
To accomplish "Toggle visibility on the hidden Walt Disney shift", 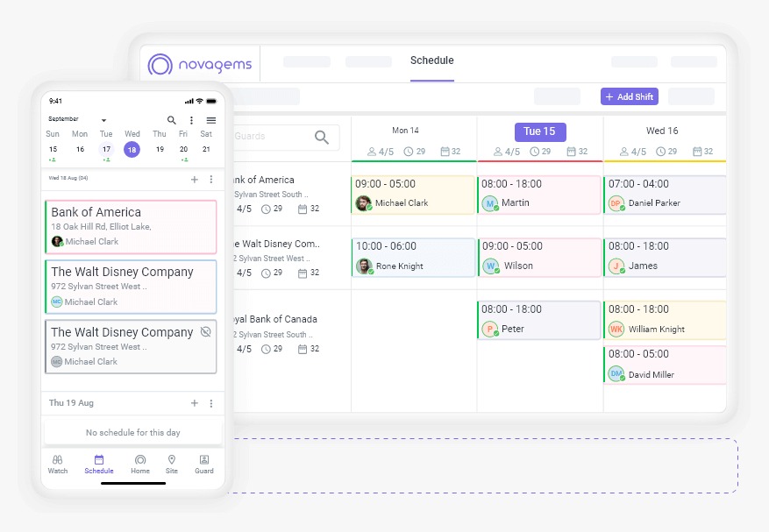I will (x=208, y=331).
